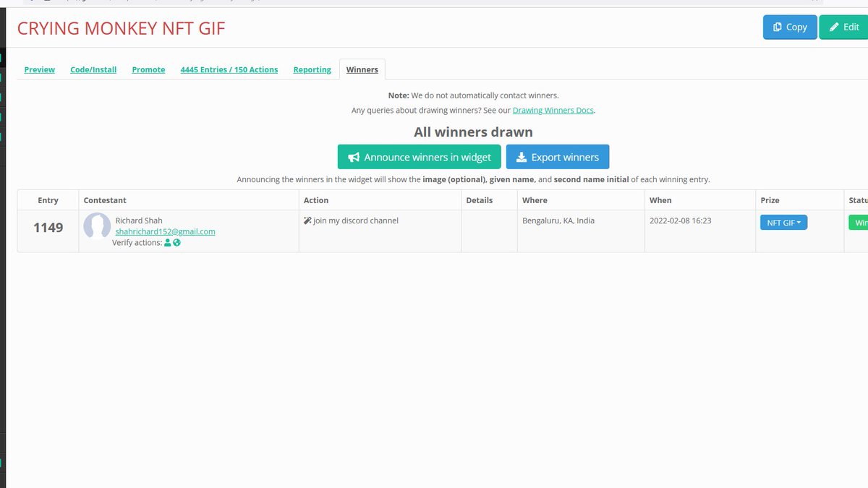Click the location Bengaluru, KA, India
The height and width of the screenshot is (488, 868).
[558, 221]
